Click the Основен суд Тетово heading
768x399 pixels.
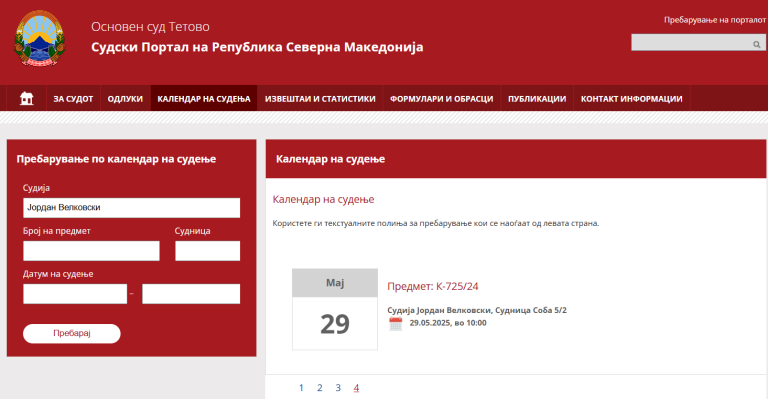pos(150,26)
